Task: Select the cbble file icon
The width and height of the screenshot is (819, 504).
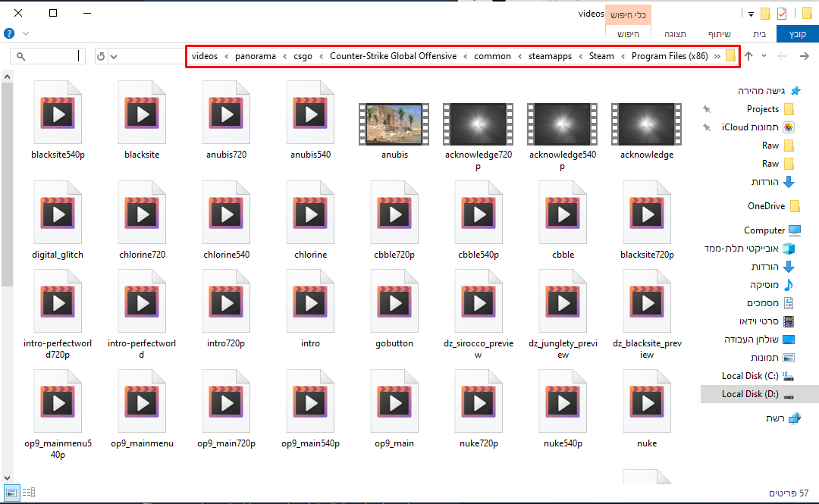Action: [x=563, y=212]
